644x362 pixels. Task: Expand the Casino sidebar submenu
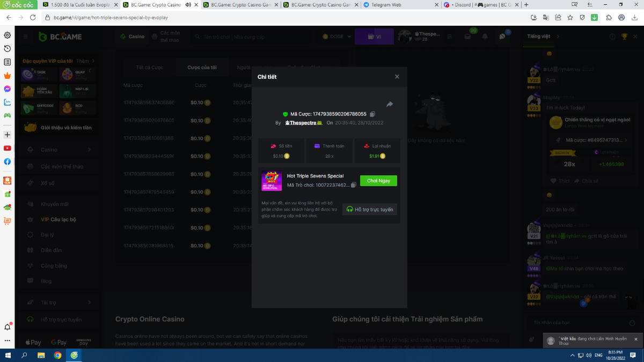pyautogui.click(x=89, y=150)
